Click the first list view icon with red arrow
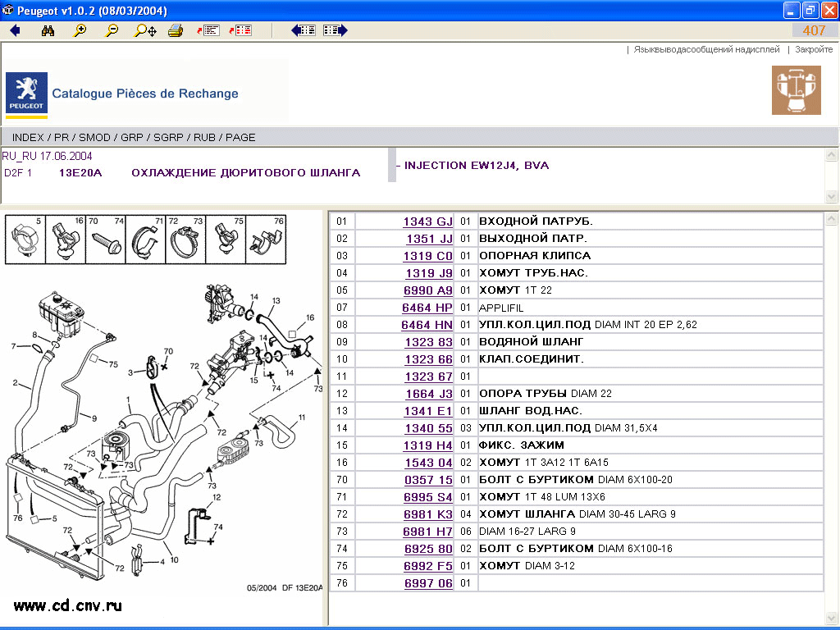The height and width of the screenshot is (630, 840). pos(208,30)
